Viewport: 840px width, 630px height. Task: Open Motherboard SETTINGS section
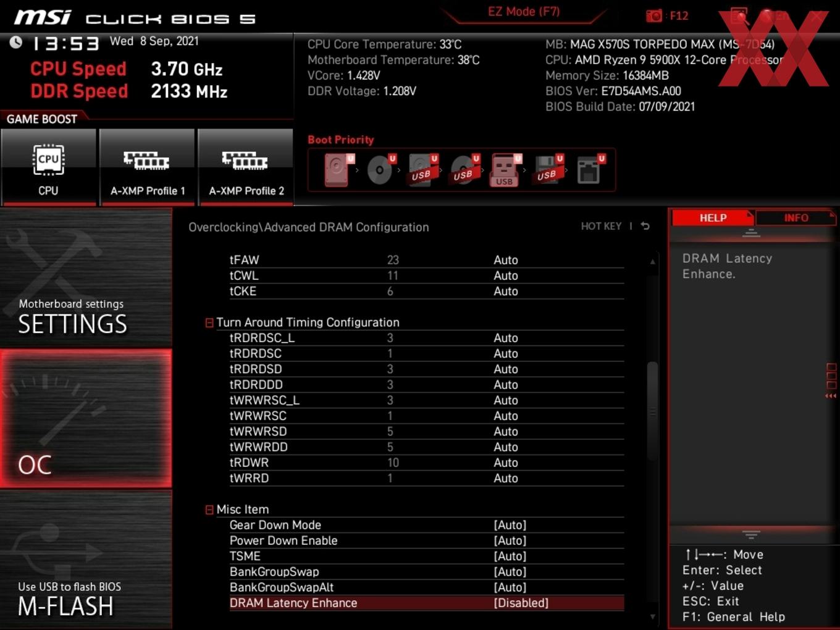86,278
